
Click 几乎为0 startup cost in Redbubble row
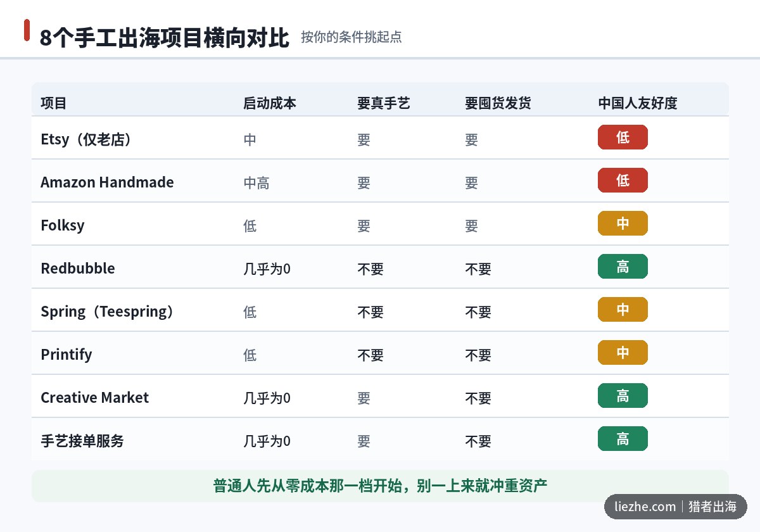(267, 269)
